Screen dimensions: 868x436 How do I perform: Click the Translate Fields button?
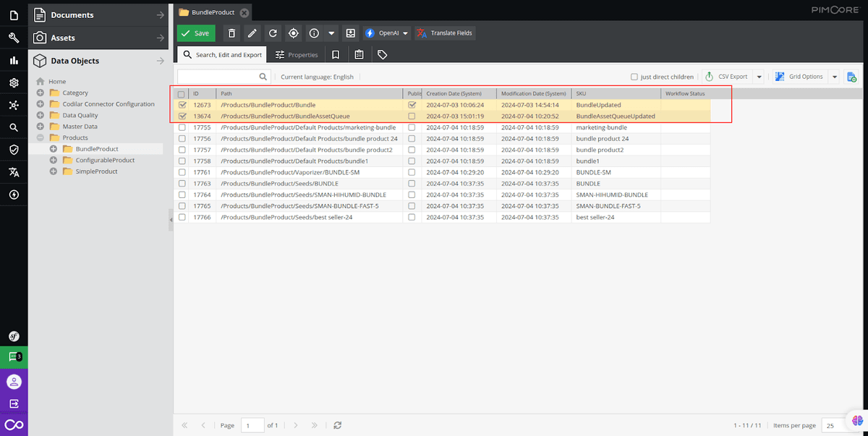445,33
